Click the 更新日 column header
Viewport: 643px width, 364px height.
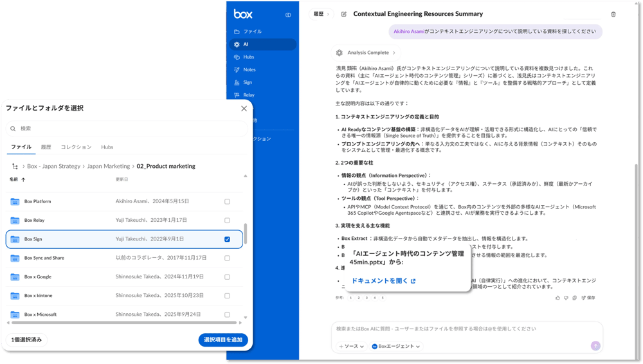[x=122, y=179]
